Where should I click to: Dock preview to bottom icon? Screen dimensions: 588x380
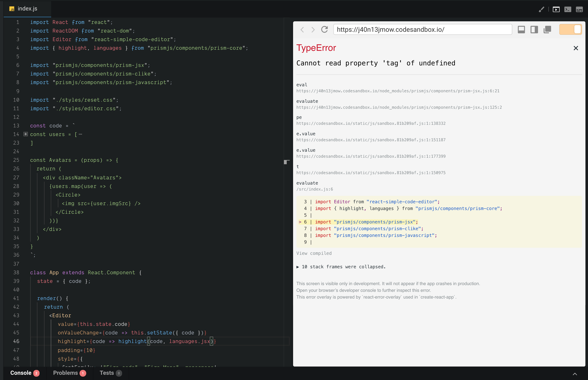pyautogui.click(x=521, y=29)
